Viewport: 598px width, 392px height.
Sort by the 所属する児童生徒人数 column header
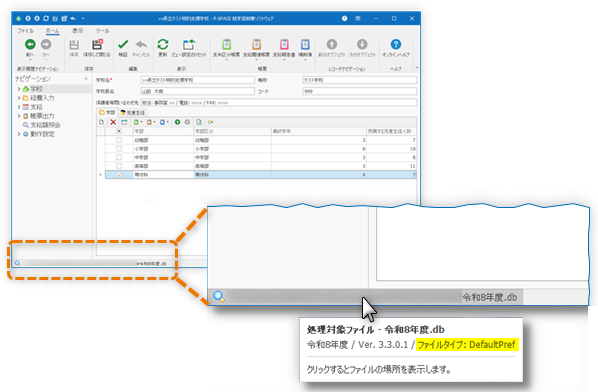(391, 131)
